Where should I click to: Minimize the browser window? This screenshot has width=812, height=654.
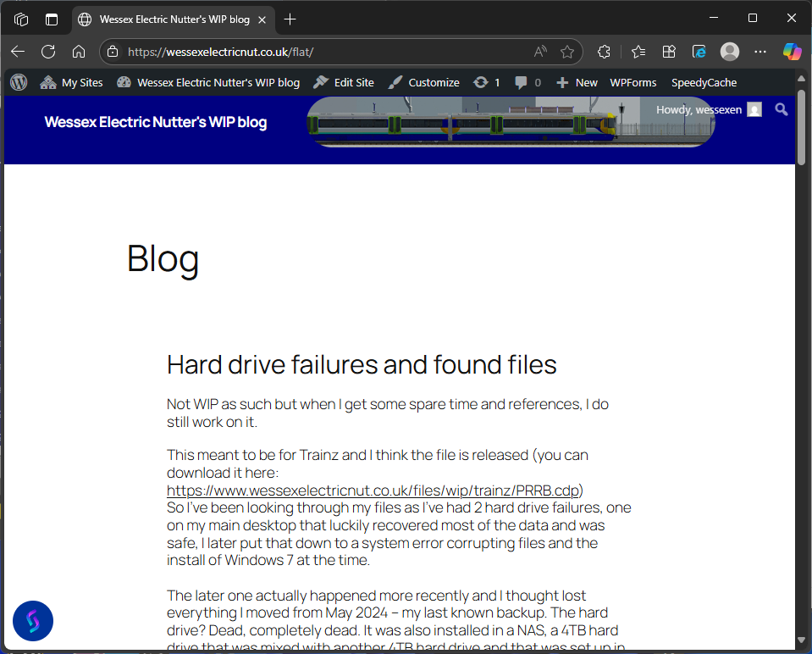click(x=714, y=18)
